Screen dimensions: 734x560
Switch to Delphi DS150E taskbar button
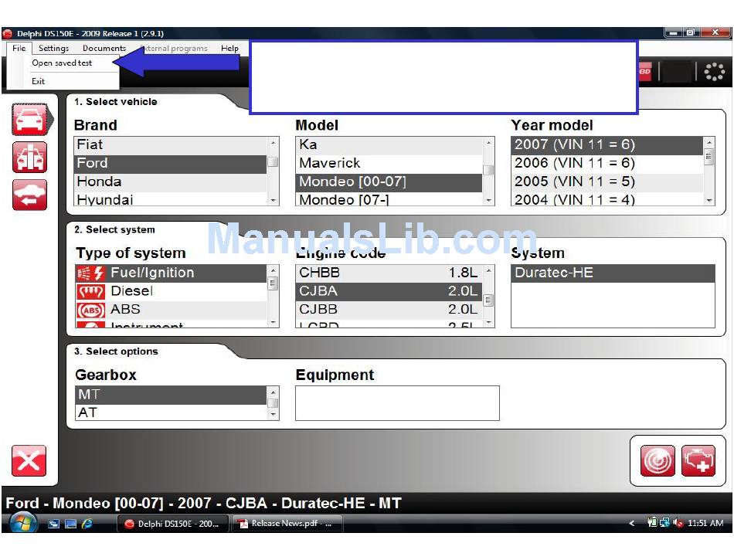(173, 524)
